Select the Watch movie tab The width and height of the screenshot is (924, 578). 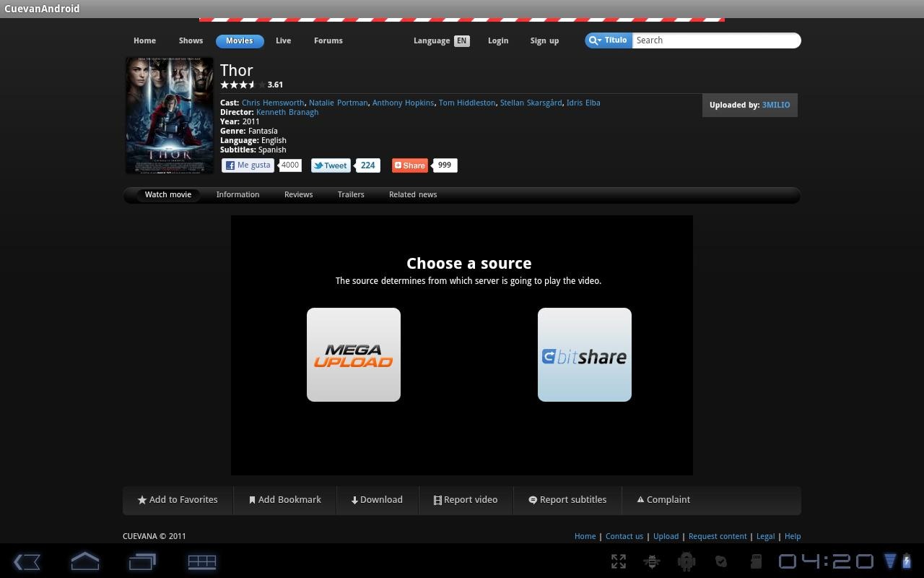pos(168,194)
